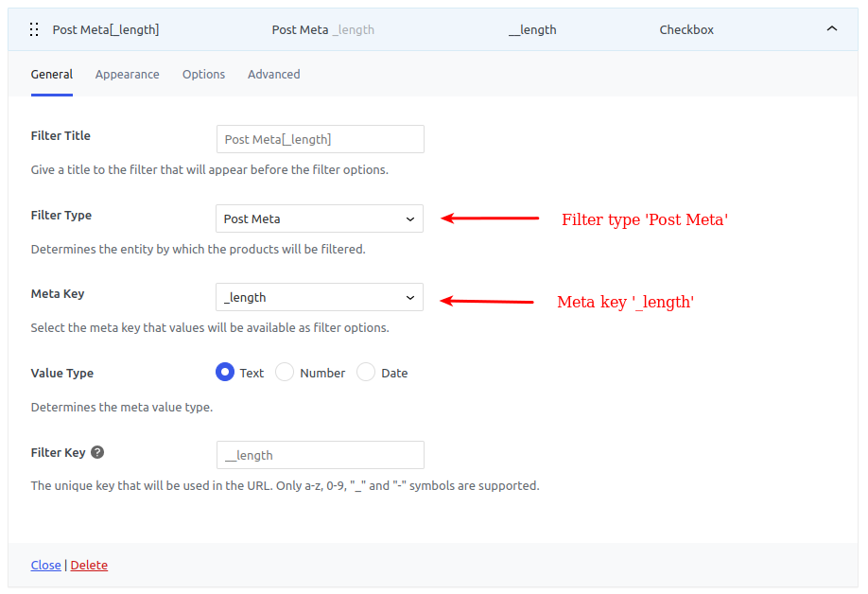
Task: Focus the Filter Key input field
Action: [x=321, y=455]
